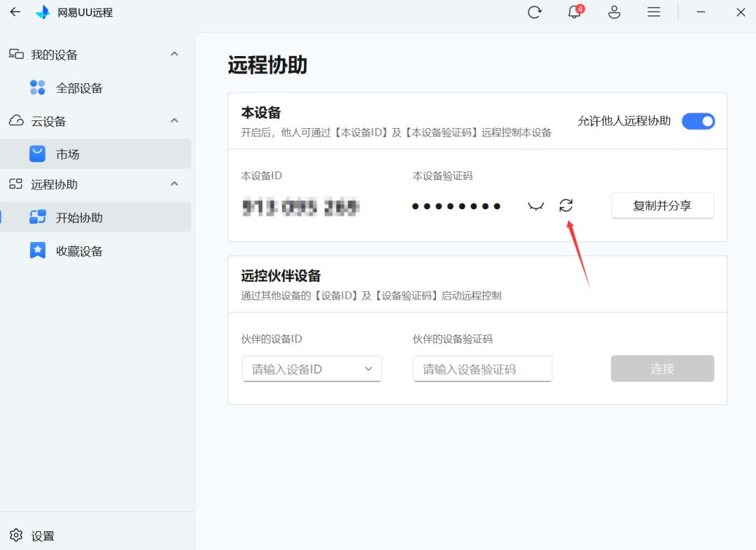Regenerate the device verification code
Viewport: 756px width, 550px height.
(x=566, y=205)
